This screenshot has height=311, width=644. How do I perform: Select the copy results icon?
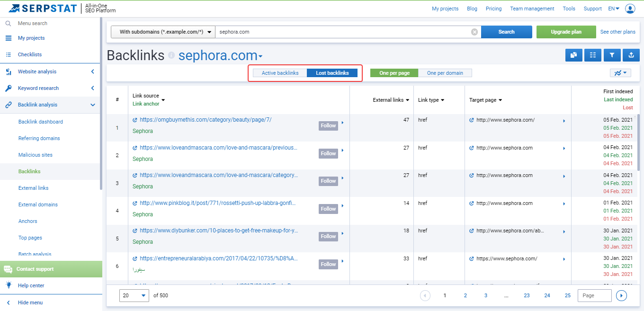point(573,55)
